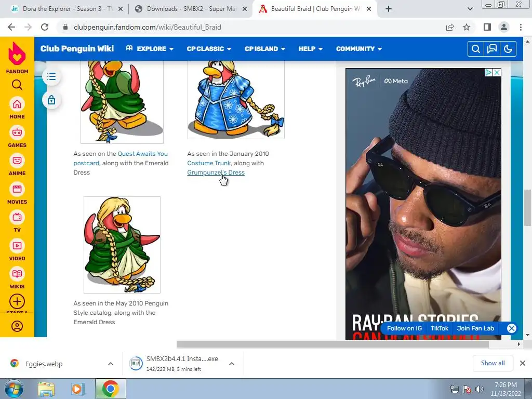This screenshot has height=399, width=532.
Task: Expand the CP CLASSIC menu
Action: (x=209, y=49)
